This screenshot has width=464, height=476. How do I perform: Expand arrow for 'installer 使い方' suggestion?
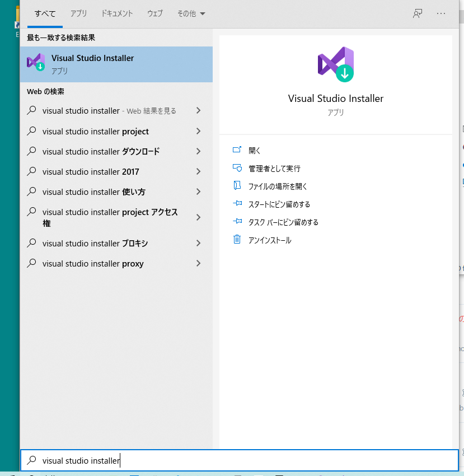[199, 192]
